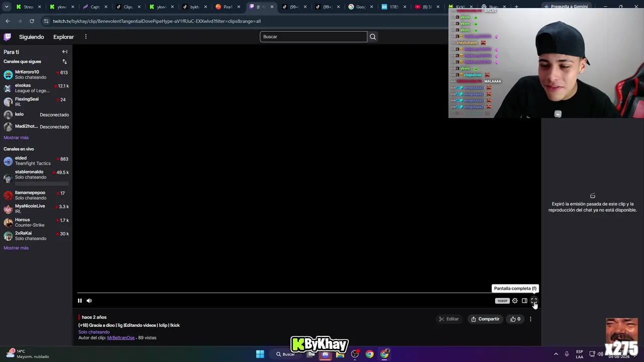Share the clip with Compartir

pos(485,319)
